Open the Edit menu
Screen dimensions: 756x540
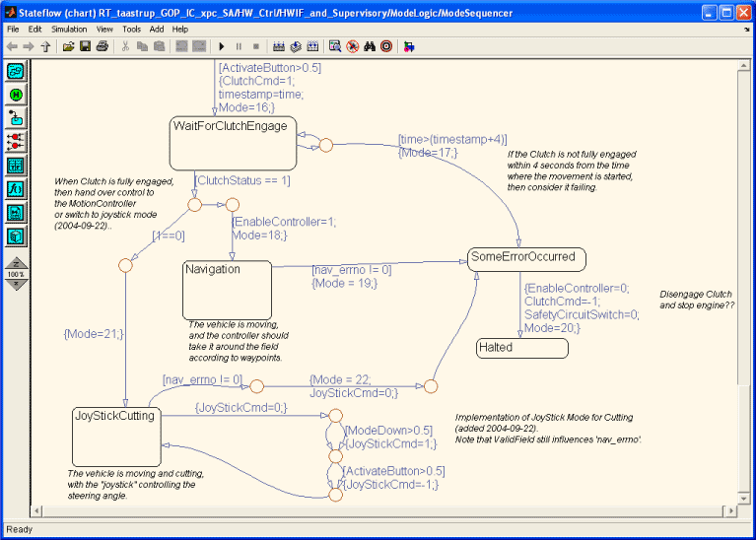pyautogui.click(x=34, y=30)
